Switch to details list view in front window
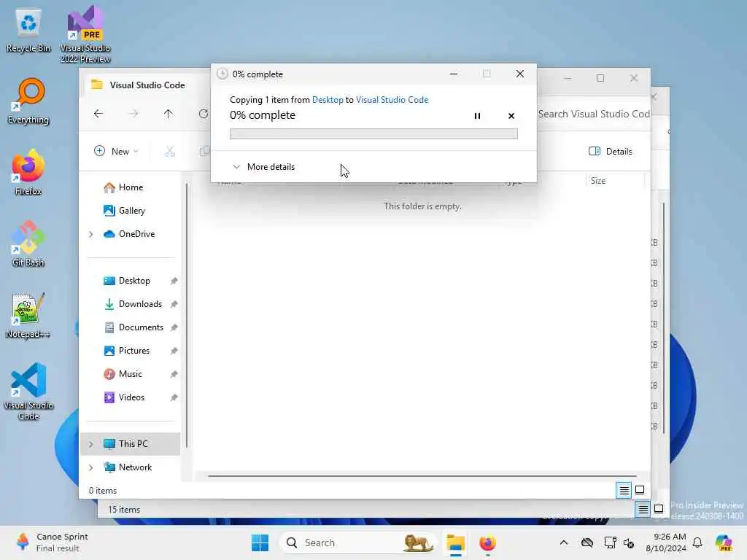The image size is (747, 560). pos(624,490)
